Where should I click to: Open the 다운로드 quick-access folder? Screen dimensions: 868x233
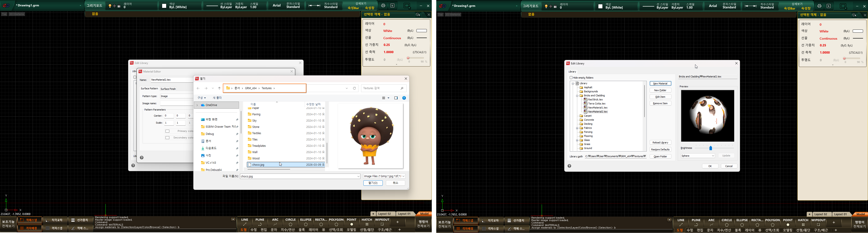point(211,148)
